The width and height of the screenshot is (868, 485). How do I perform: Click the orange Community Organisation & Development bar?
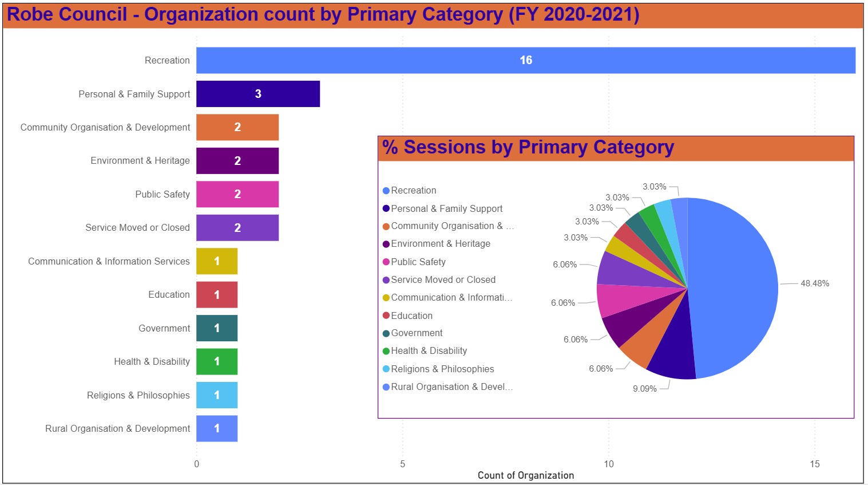tap(237, 127)
